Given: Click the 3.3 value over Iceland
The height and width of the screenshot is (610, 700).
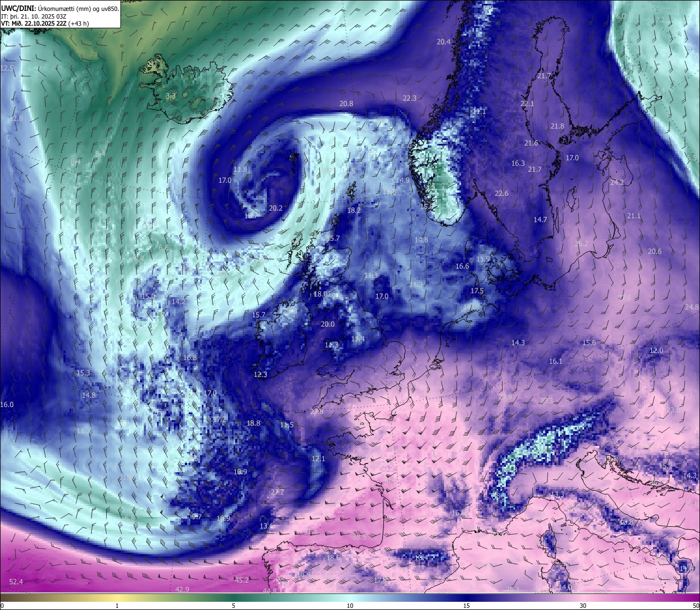Looking at the screenshot, I should pos(171,96).
